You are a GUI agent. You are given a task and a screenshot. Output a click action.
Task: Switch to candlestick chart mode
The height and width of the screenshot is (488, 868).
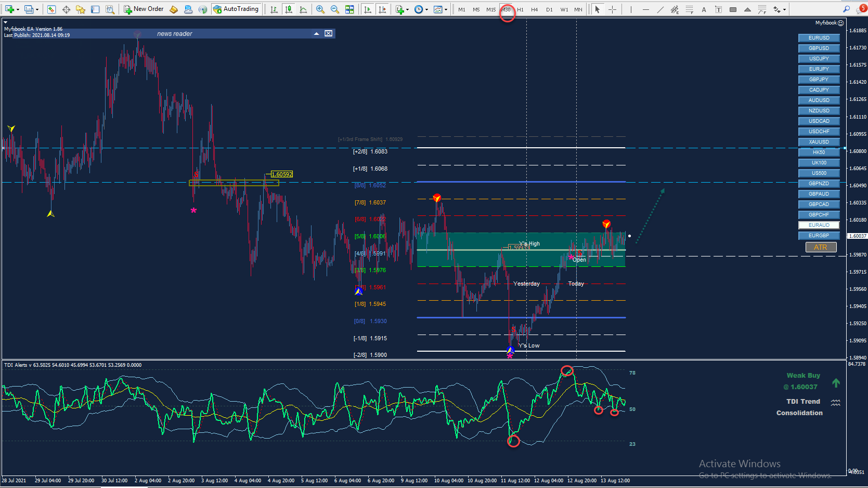[289, 9]
